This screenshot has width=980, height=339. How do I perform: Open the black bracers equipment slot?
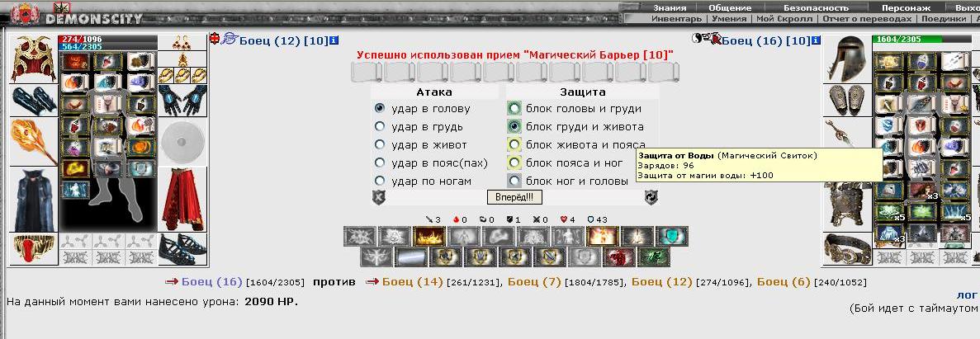click(x=34, y=100)
